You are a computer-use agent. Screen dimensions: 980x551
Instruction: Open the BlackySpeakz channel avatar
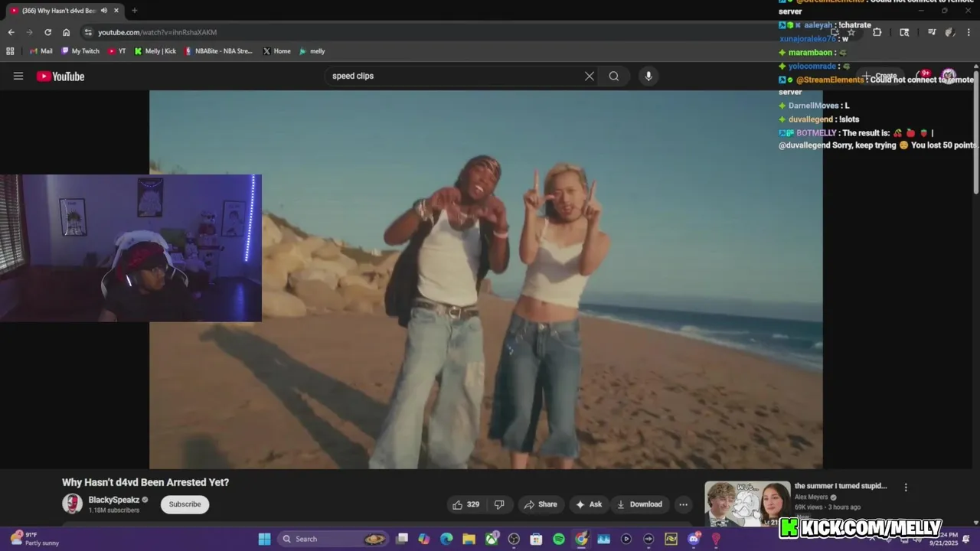click(x=72, y=504)
